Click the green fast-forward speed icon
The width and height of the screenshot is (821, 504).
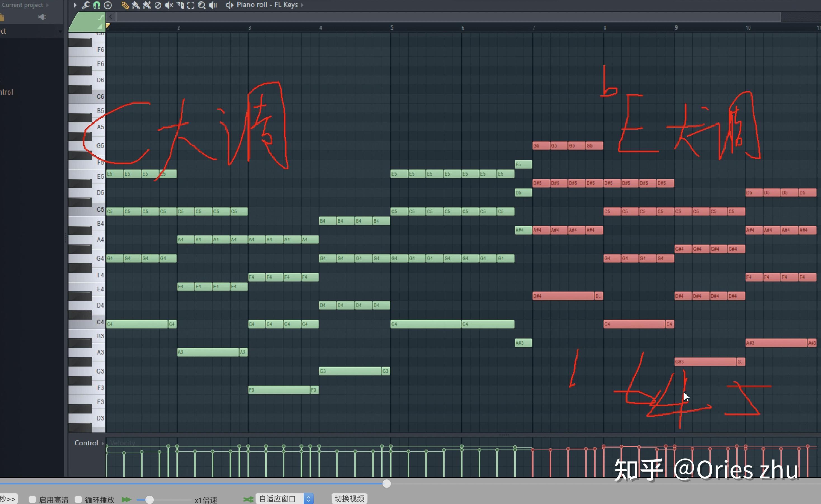(x=126, y=499)
